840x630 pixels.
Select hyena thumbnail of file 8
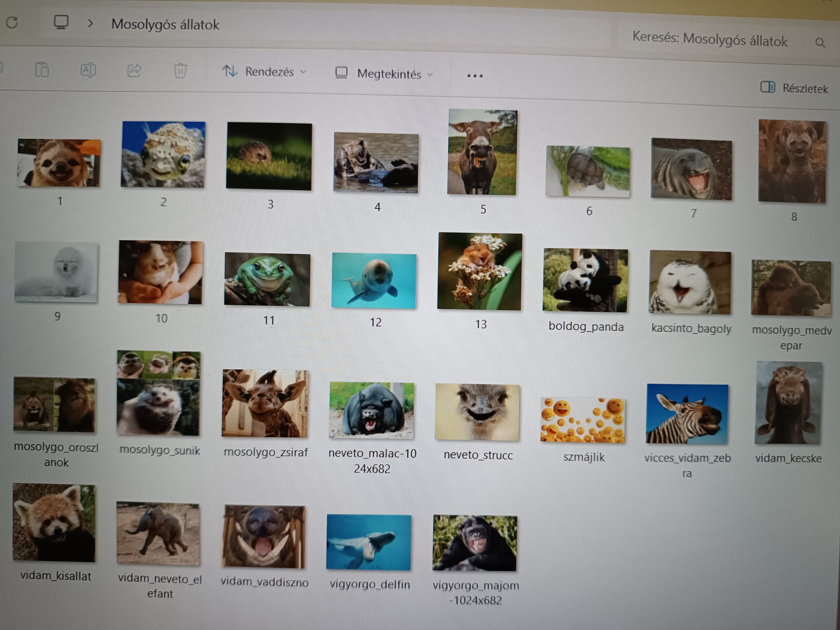(792, 161)
